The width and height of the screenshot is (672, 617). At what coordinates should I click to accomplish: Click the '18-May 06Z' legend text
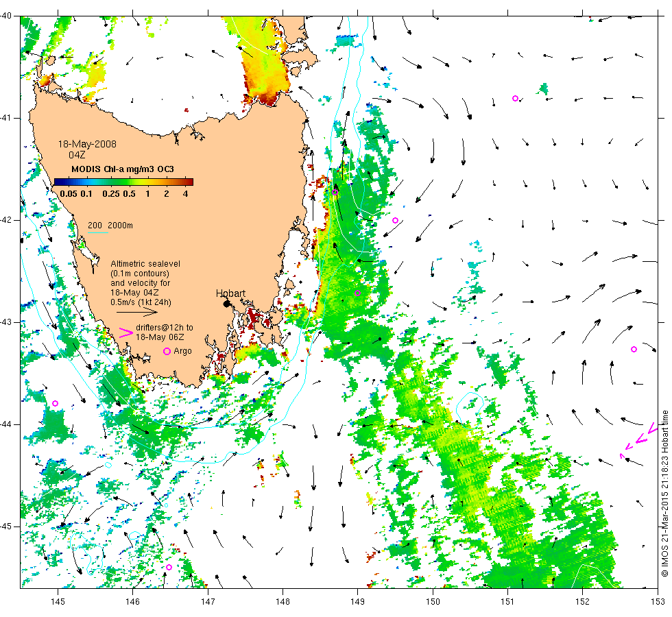click(x=160, y=337)
